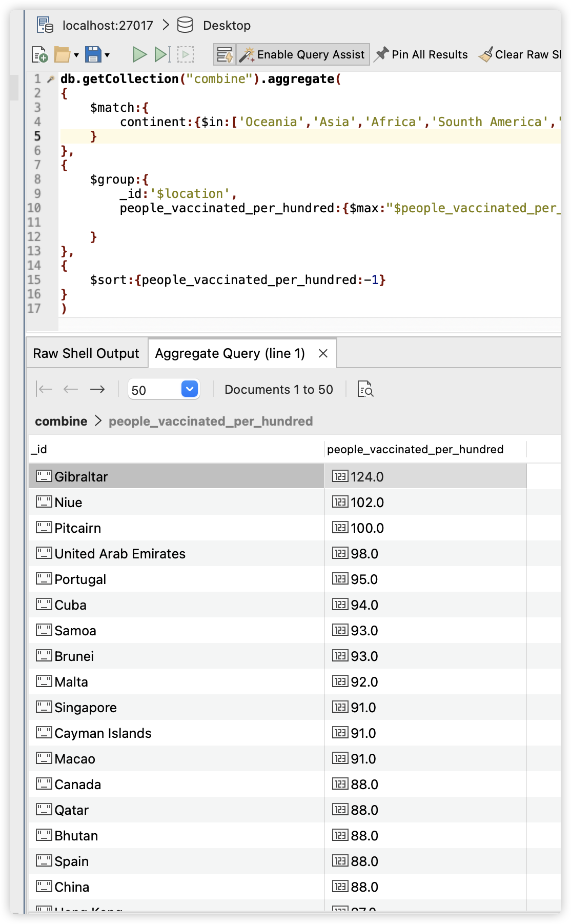Expand the save options dropdown arrow
This screenshot has height=924, width=571.
pos(107,55)
